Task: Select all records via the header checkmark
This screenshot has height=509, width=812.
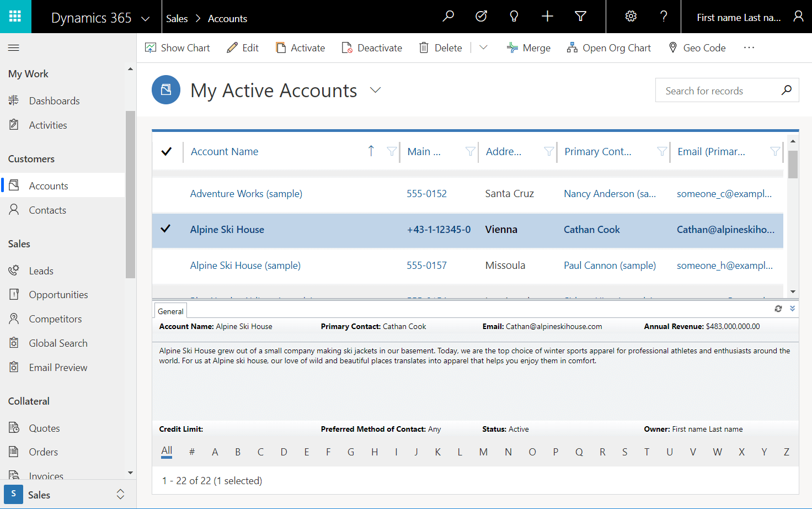Action: pos(167,151)
